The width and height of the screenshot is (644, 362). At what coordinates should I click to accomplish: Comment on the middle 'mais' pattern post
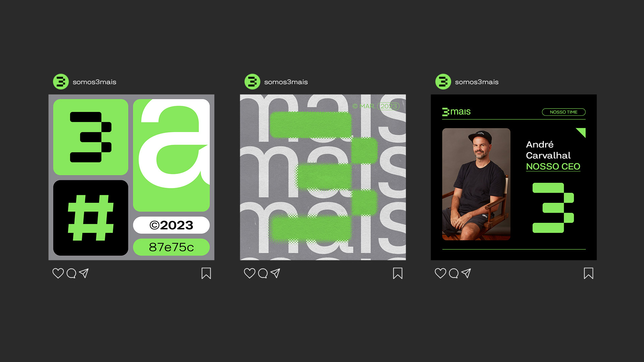click(263, 274)
